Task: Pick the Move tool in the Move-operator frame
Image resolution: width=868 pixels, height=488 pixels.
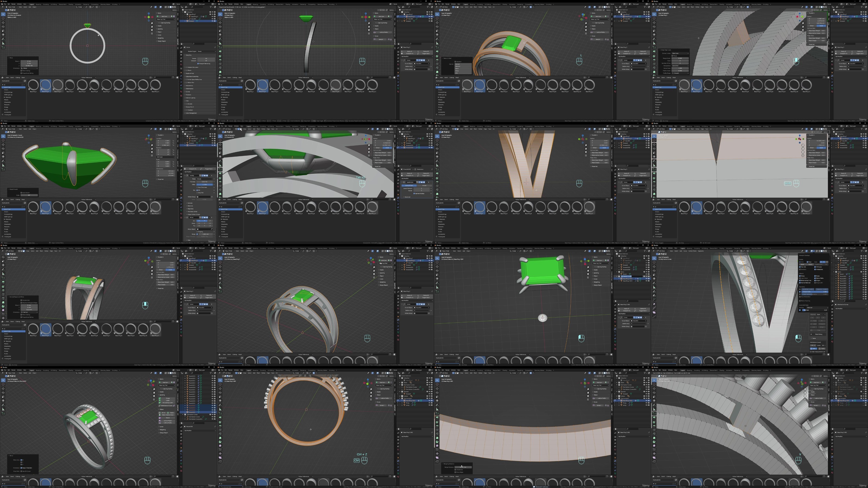Action: 3,23
